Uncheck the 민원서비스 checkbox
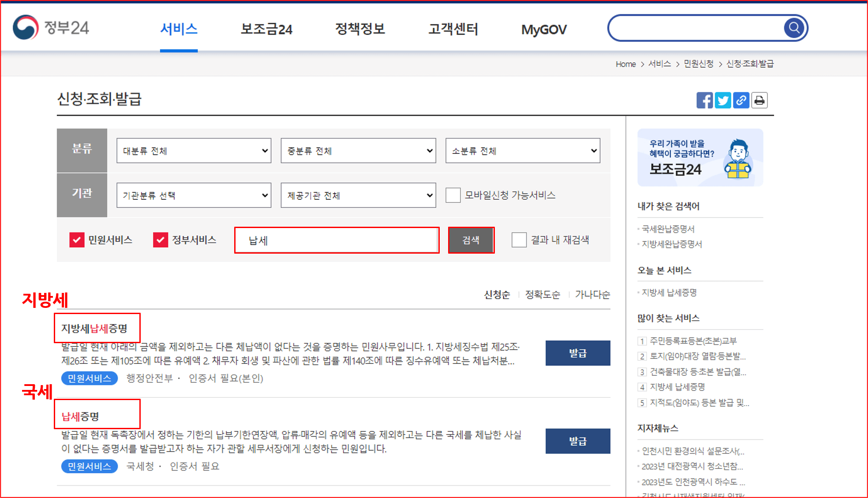Screen dimensions: 868x498 pyautogui.click(x=77, y=240)
